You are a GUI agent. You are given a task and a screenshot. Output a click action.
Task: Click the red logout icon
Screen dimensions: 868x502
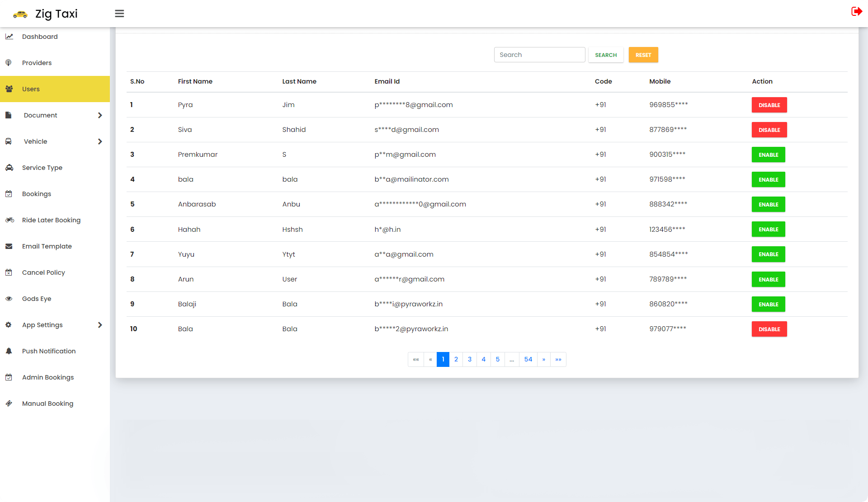pos(856,11)
